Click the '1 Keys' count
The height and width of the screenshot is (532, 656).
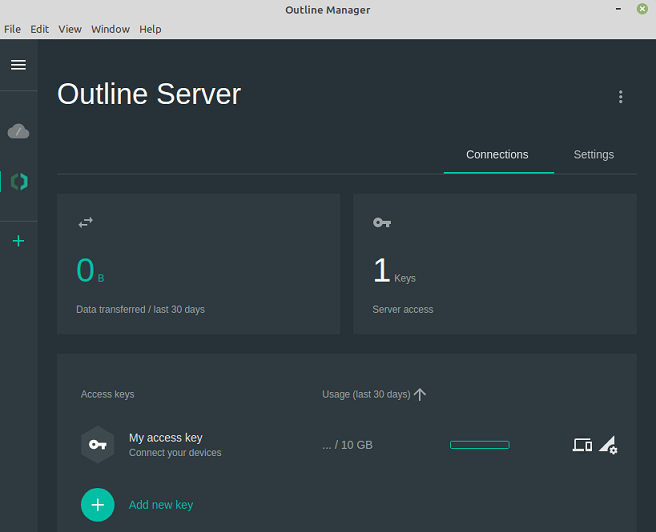pos(394,271)
